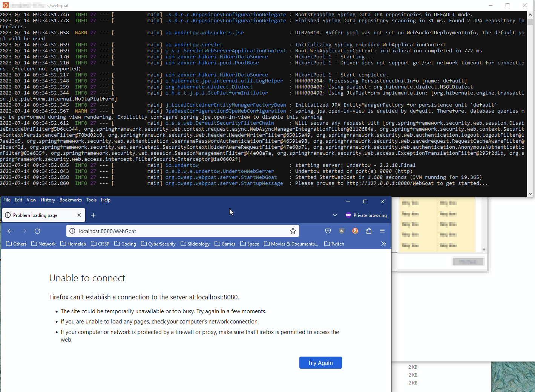
Task: Open the View menu in Firefox
Action: 31,200
